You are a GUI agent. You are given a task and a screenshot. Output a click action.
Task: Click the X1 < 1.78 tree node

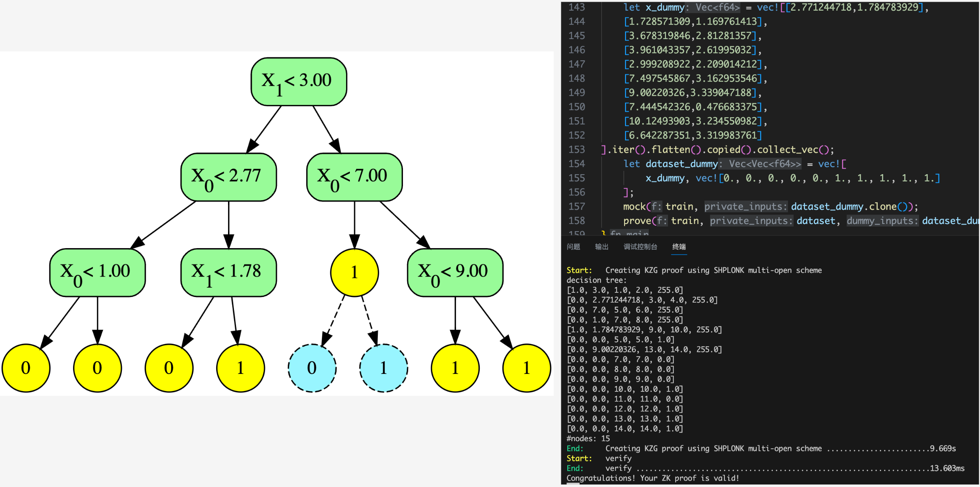228,272
